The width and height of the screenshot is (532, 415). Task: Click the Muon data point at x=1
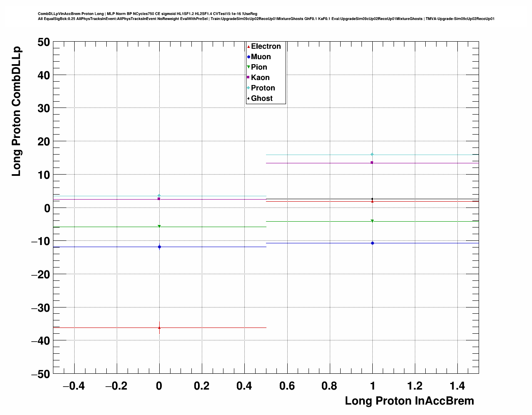(372, 243)
